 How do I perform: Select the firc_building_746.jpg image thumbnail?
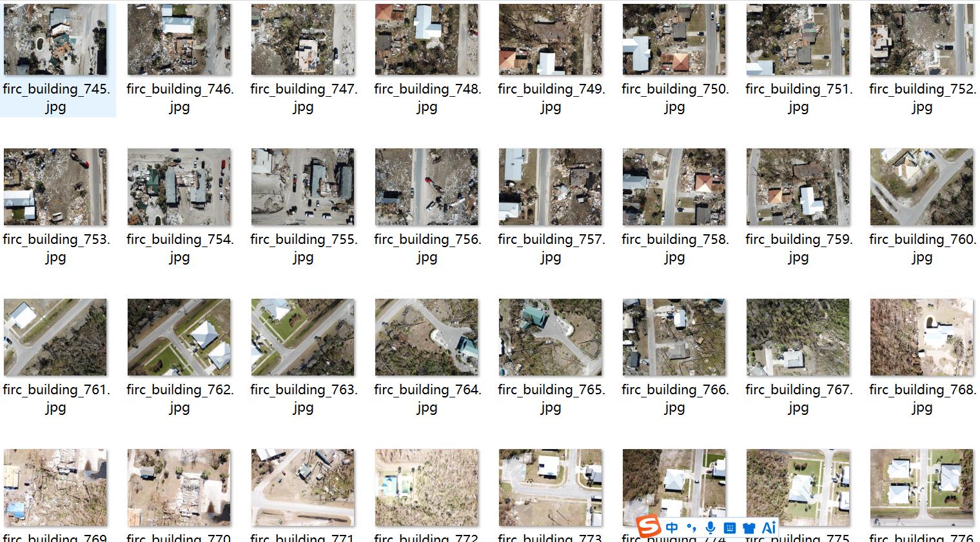[x=179, y=40]
